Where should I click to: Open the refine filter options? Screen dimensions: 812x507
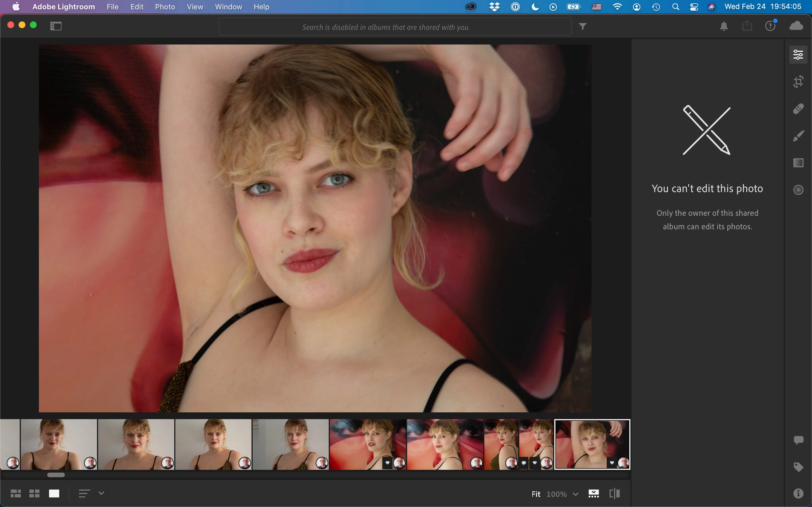pyautogui.click(x=583, y=26)
